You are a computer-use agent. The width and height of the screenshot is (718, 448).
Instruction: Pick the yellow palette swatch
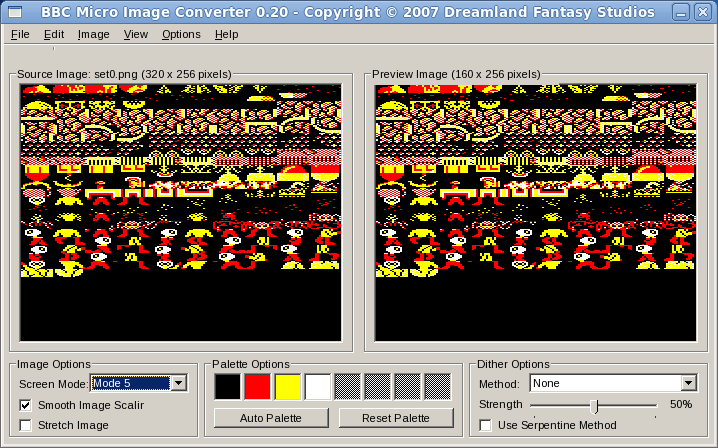coord(288,387)
